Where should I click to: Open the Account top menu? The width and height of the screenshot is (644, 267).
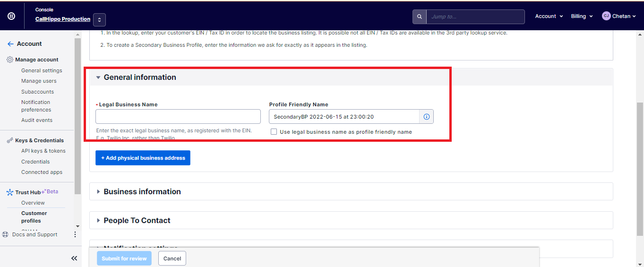(549, 16)
